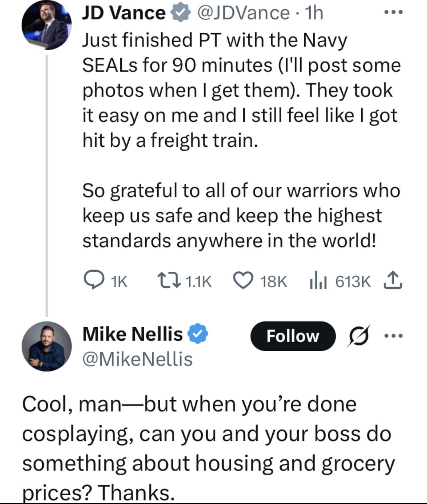Open Mike Nellis's profile avatar

tap(47, 346)
